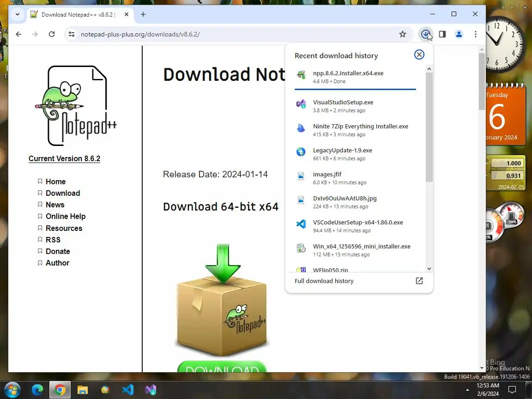The image size is (532, 399).
Task: Click the Current Version 8.6.2 link
Action: pyautogui.click(x=64, y=158)
